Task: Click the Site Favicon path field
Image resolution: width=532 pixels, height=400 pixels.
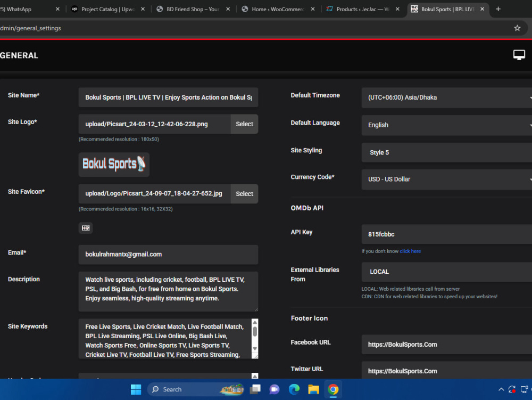Action: (155, 193)
